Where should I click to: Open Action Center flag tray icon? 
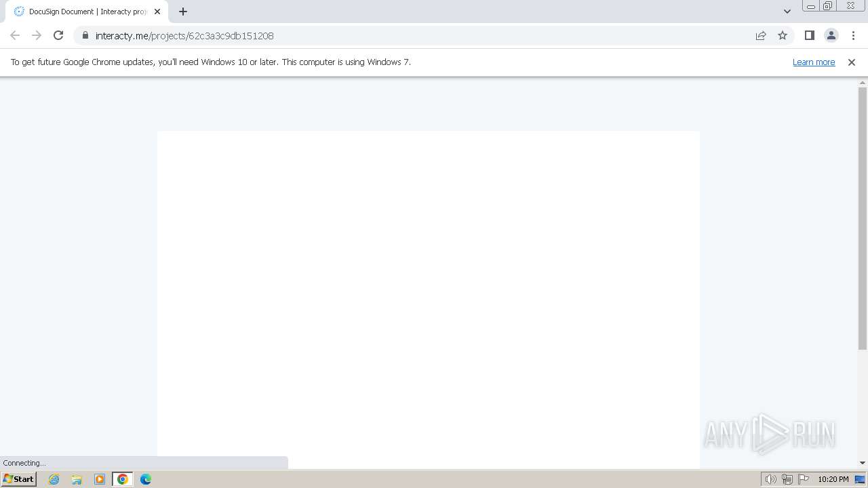tap(804, 479)
